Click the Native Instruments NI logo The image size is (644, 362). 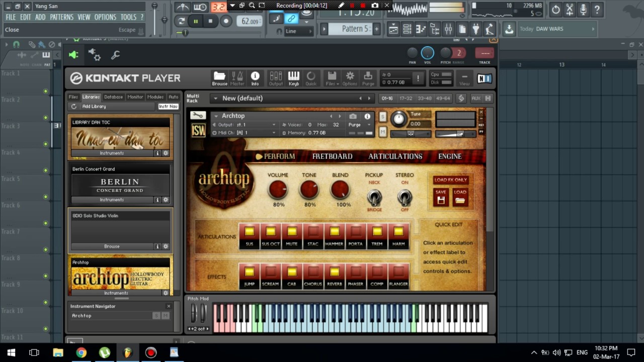click(x=484, y=78)
